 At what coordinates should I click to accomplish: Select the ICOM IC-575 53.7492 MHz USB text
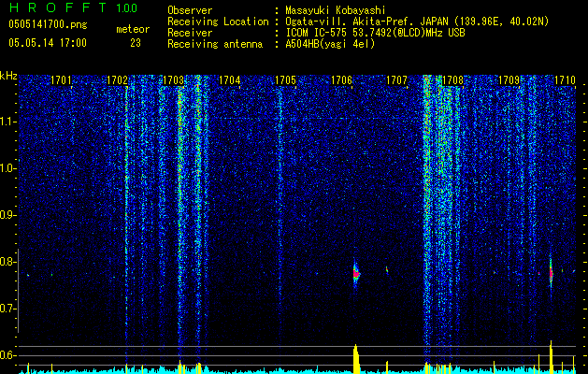click(375, 33)
